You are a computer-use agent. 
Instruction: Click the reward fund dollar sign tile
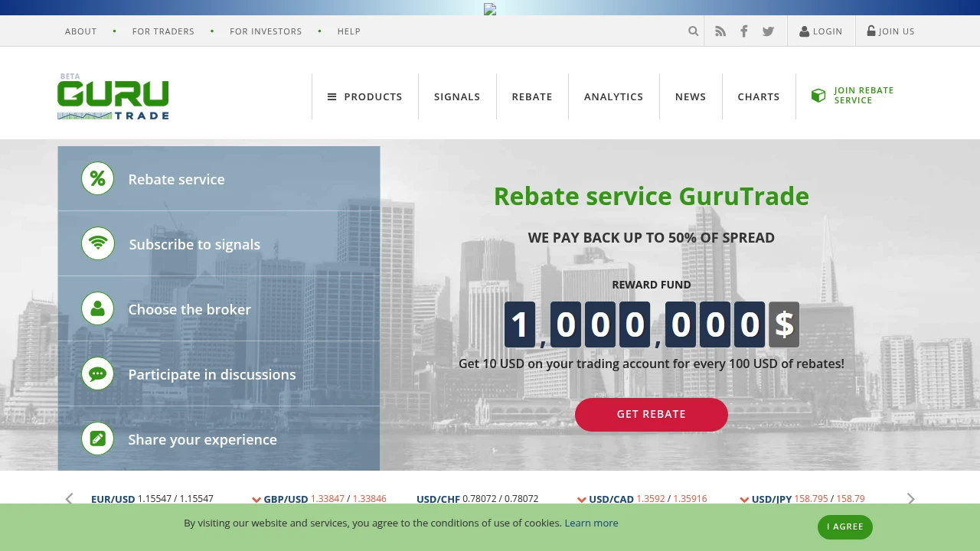coord(784,324)
